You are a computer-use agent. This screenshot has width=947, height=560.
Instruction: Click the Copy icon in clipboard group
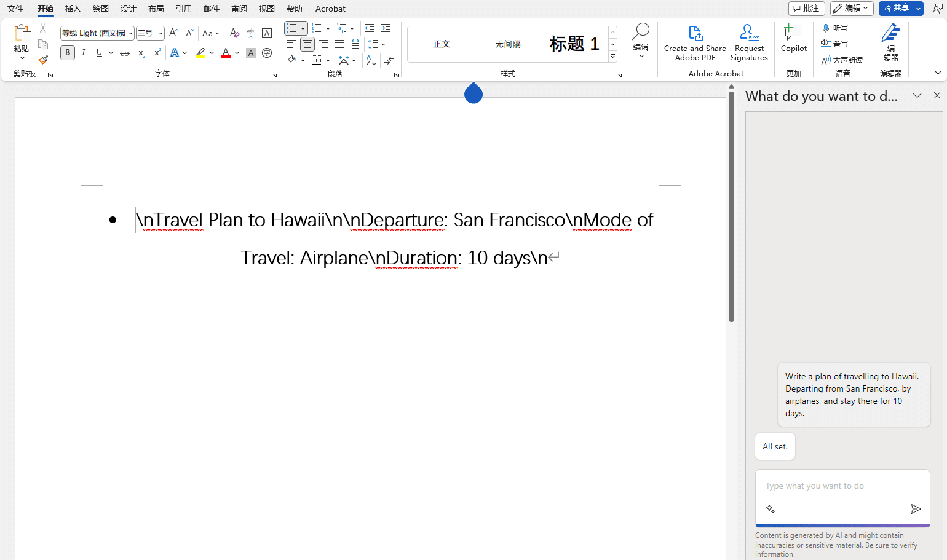43,44
